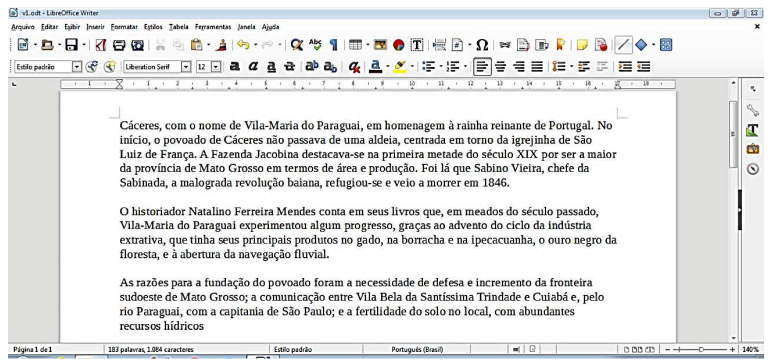The width and height of the screenshot is (781, 363).
Task: Click the Paste clipboard icon
Action: (x=196, y=45)
